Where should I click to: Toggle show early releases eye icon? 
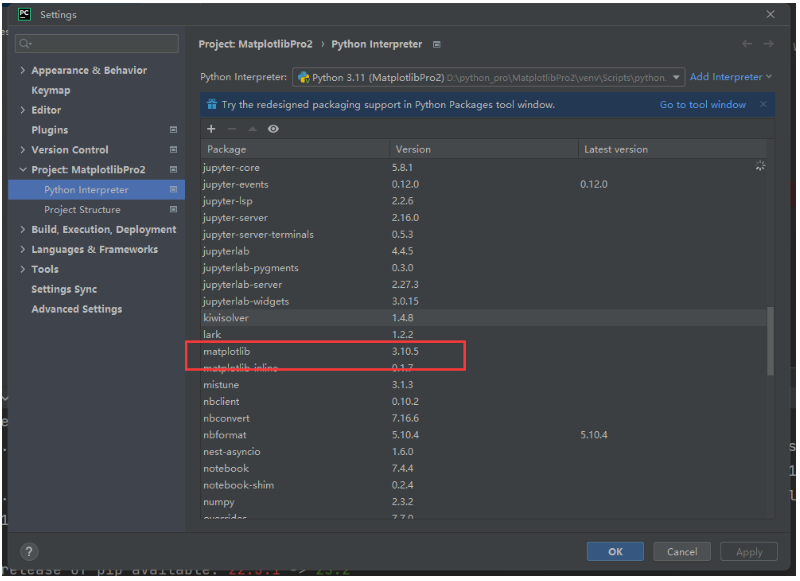click(273, 129)
